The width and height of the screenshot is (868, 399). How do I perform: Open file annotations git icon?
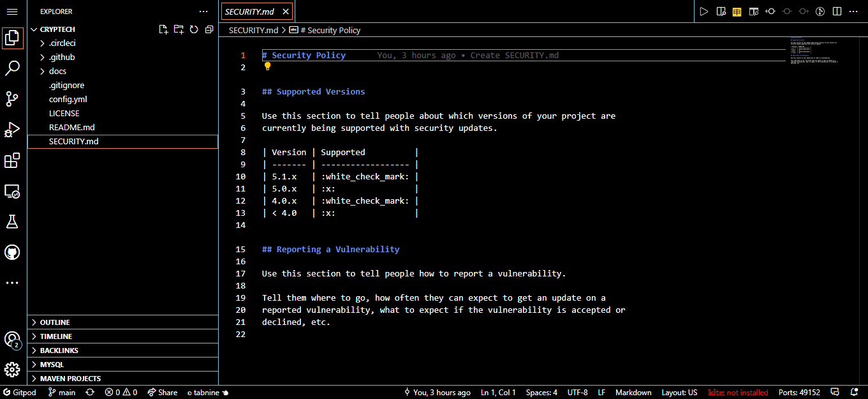821,11
